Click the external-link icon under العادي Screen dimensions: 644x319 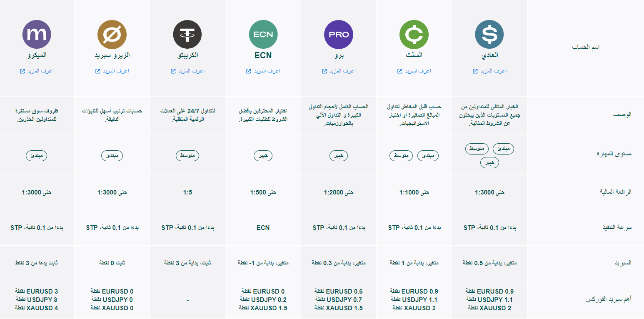click(x=474, y=71)
